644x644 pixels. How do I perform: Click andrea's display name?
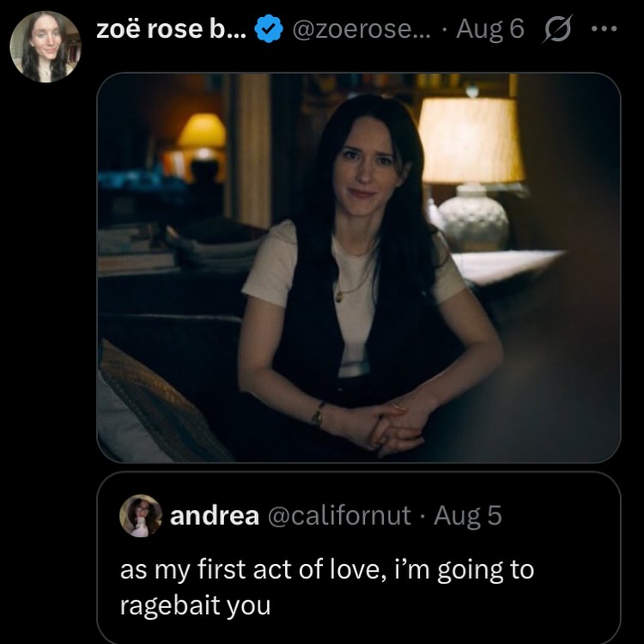pos(215,515)
